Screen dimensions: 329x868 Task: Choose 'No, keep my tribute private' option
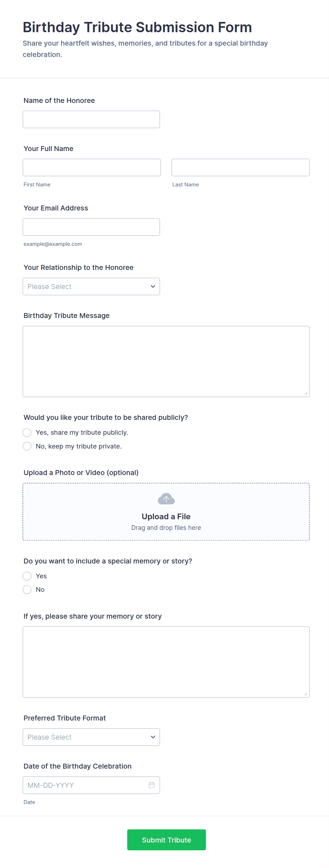27,446
